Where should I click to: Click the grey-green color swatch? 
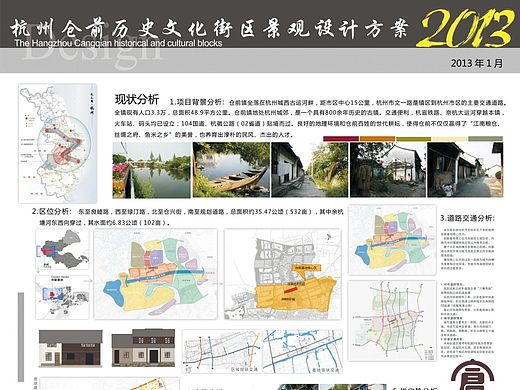coord(485,138)
